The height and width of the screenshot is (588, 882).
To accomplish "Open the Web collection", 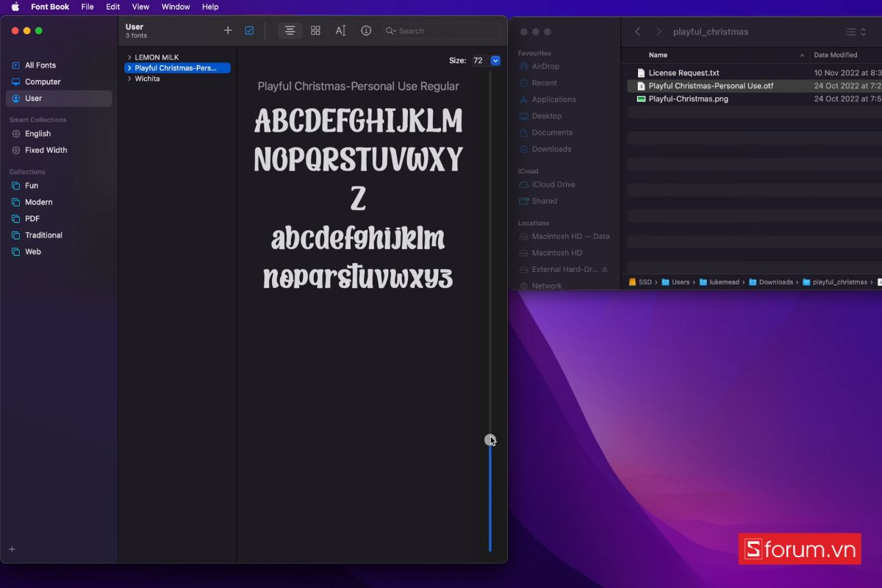I will coord(59,251).
